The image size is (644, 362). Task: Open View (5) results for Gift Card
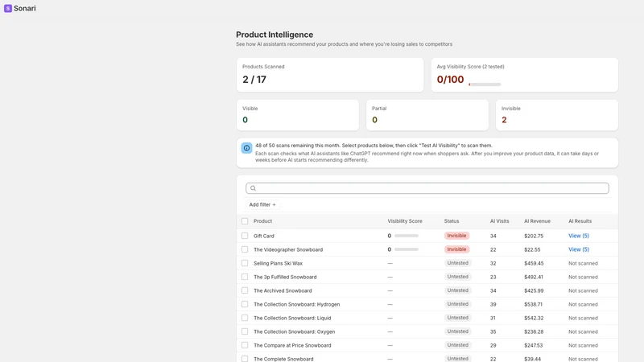tap(579, 236)
